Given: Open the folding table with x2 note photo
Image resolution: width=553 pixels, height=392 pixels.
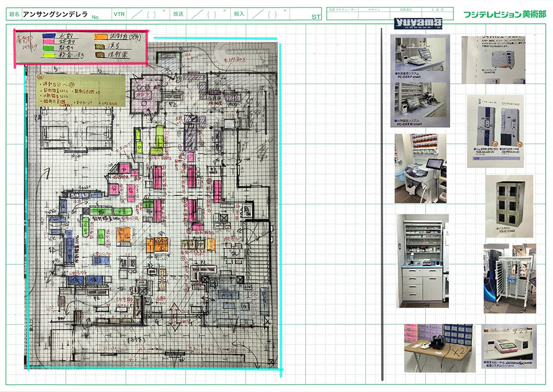Looking at the screenshot, I should pyautogui.click(x=438, y=347).
